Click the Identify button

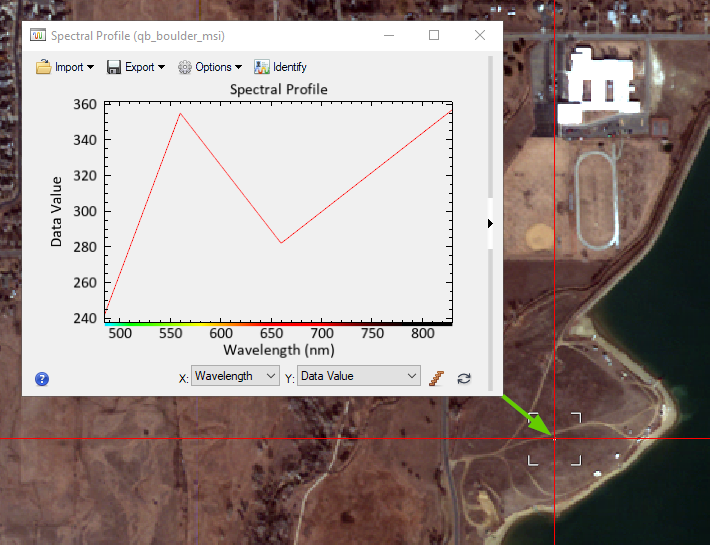point(280,67)
